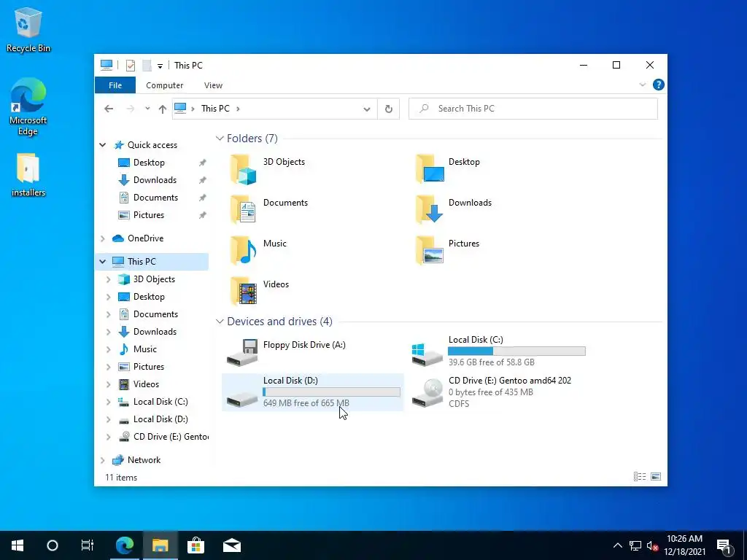The height and width of the screenshot is (560, 747).
Task: Open the Windows Start menu
Action: click(x=18, y=545)
